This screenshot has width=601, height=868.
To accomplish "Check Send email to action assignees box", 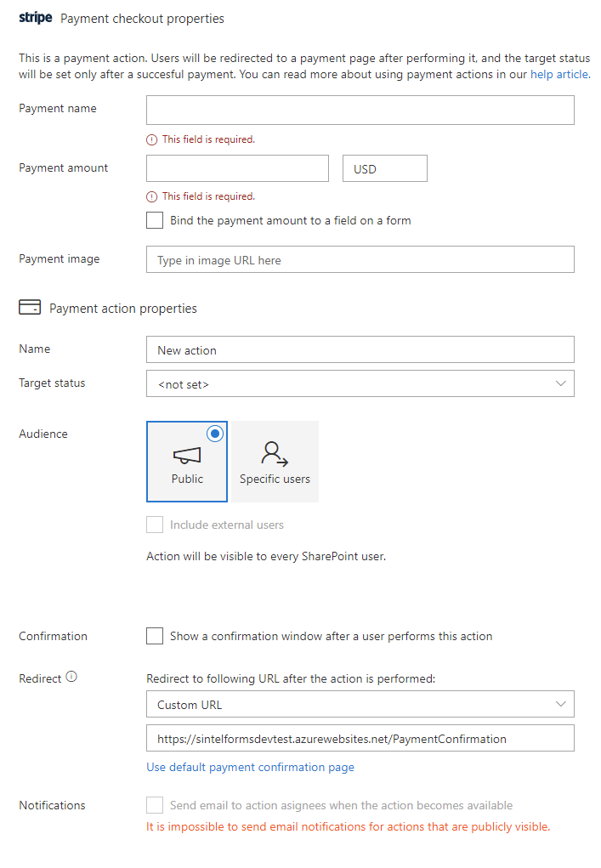I will point(155,805).
